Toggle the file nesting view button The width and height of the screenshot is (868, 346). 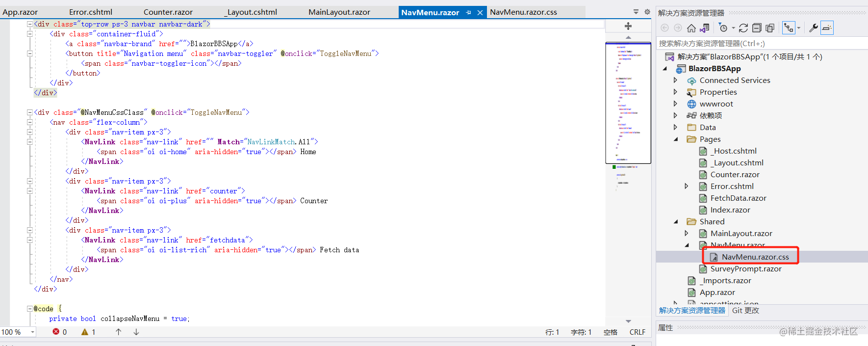pos(789,28)
